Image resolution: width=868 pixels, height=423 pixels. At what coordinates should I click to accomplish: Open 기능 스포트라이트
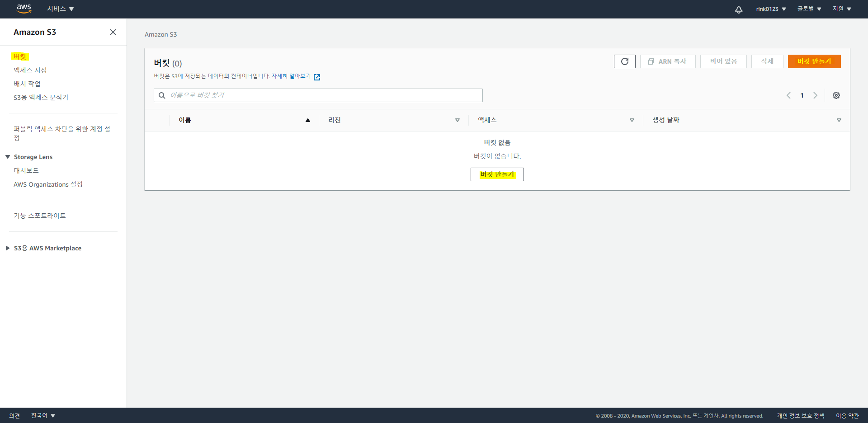pos(40,216)
